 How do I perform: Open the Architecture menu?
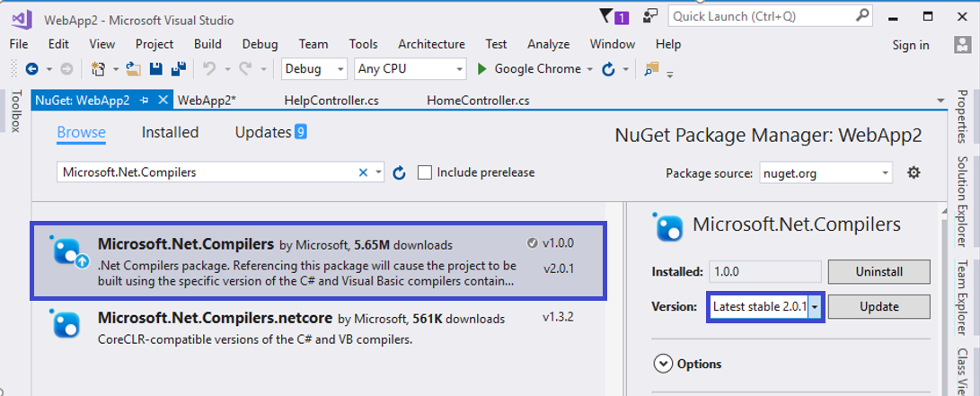(x=431, y=44)
